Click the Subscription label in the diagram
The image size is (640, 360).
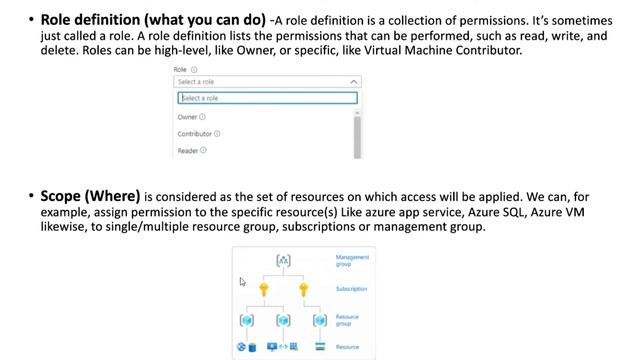click(x=351, y=289)
